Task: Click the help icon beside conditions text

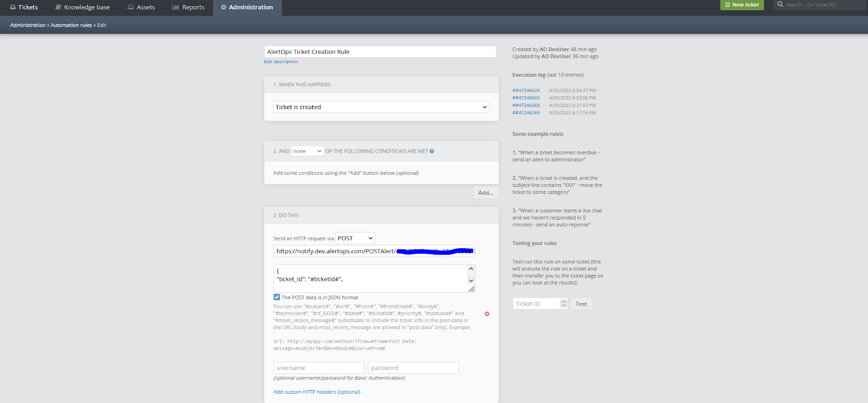Action: [432, 152]
